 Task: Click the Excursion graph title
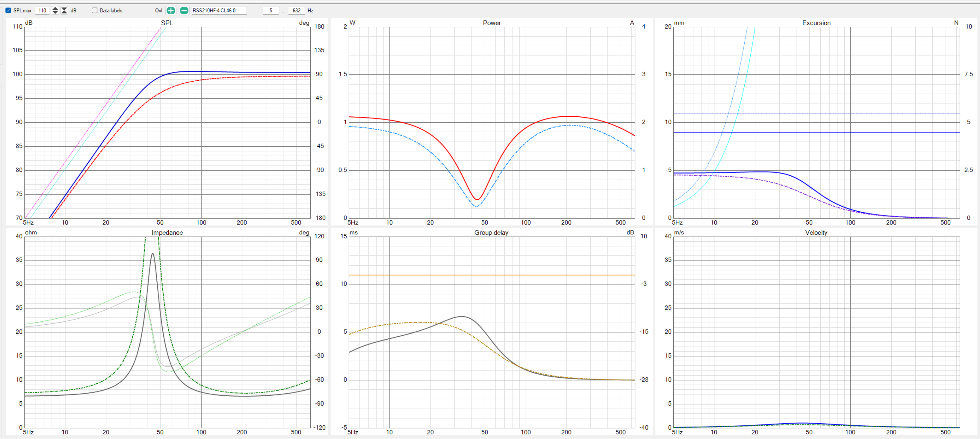(x=816, y=23)
